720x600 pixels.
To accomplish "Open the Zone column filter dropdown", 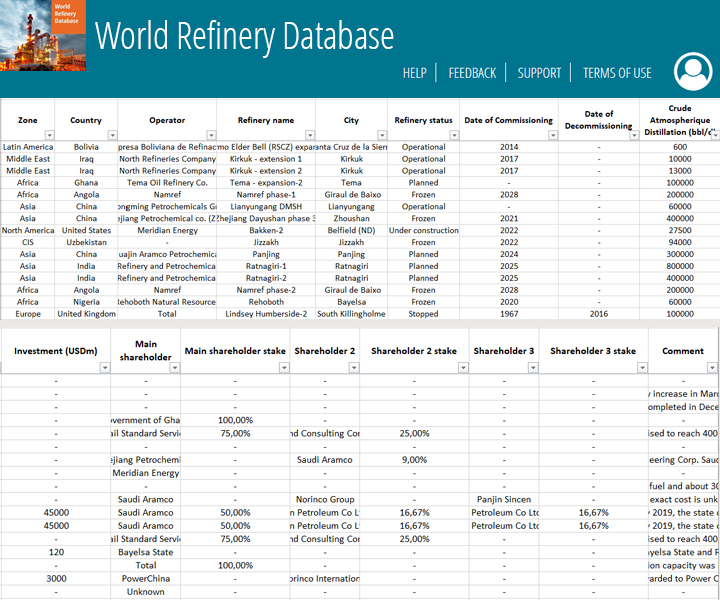I will pyautogui.click(x=48, y=135).
